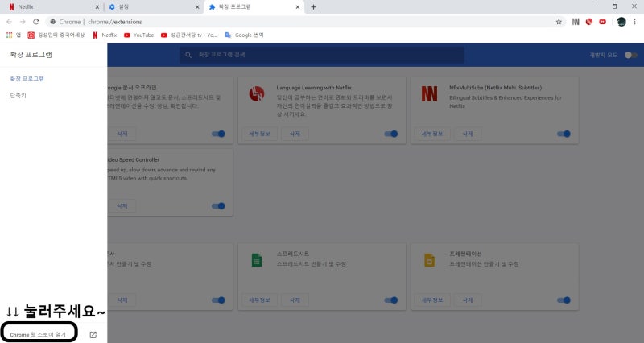This screenshot has width=644, height=343.
Task: Open the Chrome three-dot menu
Action: 634,22
